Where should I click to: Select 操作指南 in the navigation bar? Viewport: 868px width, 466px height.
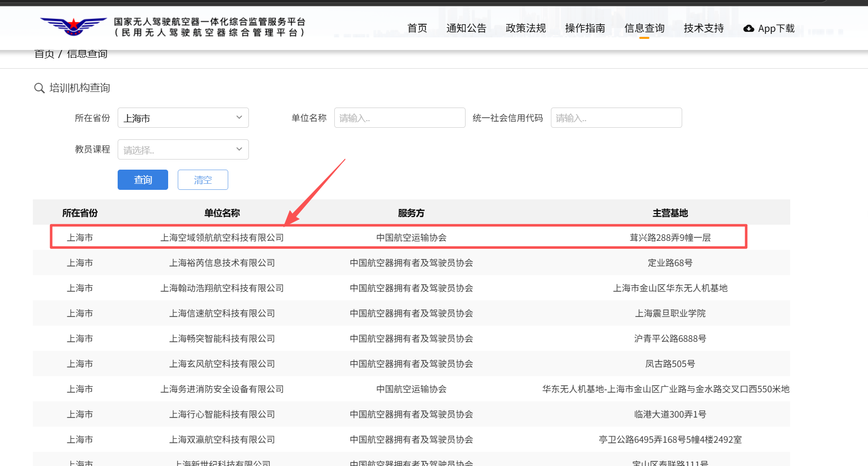click(x=585, y=28)
